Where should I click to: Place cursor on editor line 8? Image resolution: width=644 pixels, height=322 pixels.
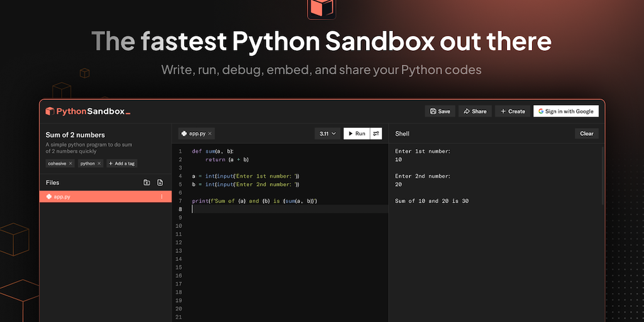283,209
